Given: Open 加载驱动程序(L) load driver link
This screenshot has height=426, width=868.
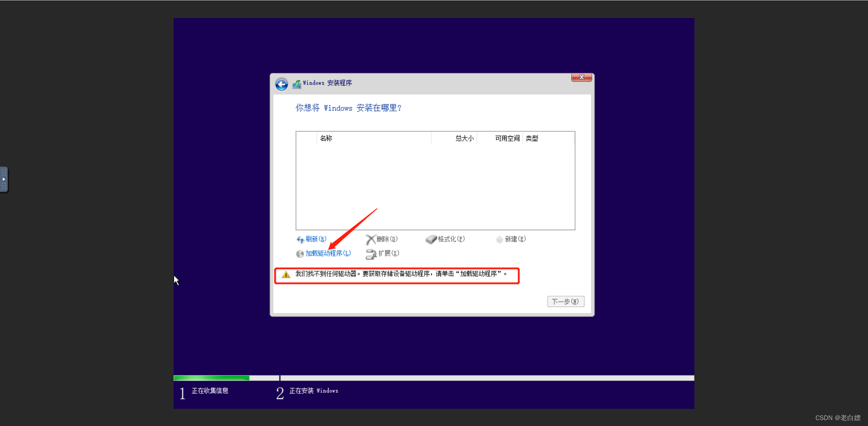Looking at the screenshot, I should [x=328, y=253].
